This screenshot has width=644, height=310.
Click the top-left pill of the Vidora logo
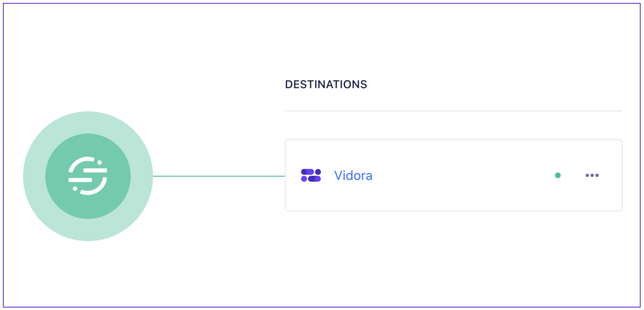307,172
